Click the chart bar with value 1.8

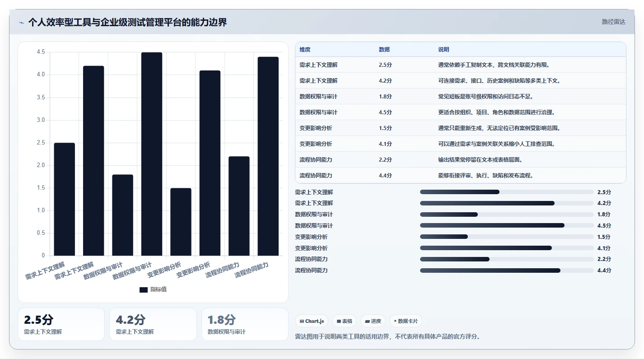click(x=123, y=215)
